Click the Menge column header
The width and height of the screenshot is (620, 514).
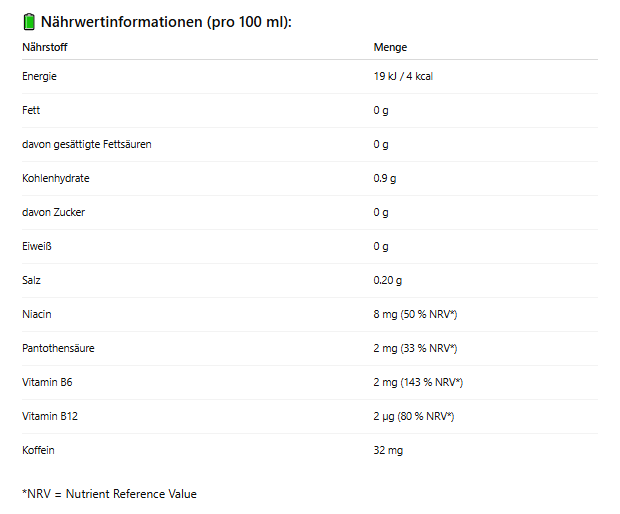click(390, 47)
